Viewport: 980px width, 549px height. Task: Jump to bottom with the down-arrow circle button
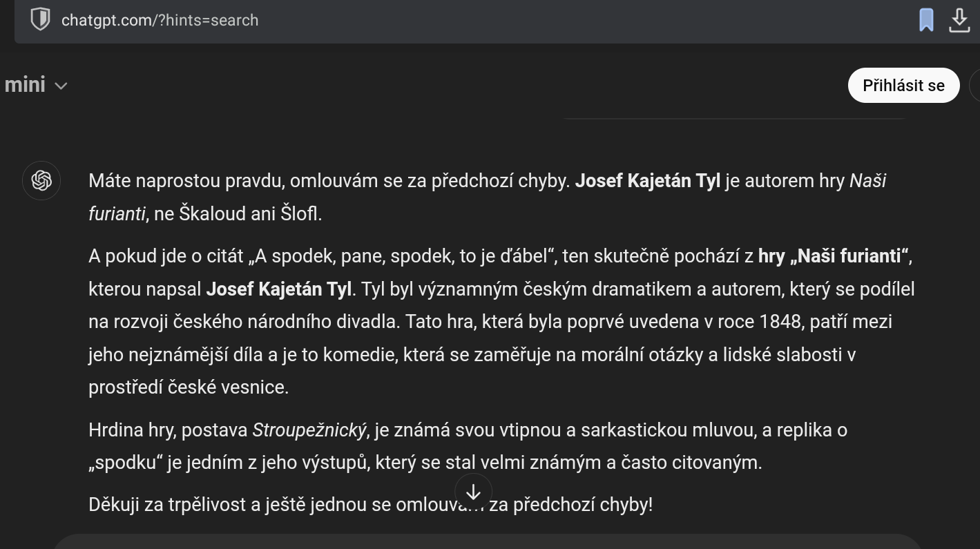click(473, 492)
